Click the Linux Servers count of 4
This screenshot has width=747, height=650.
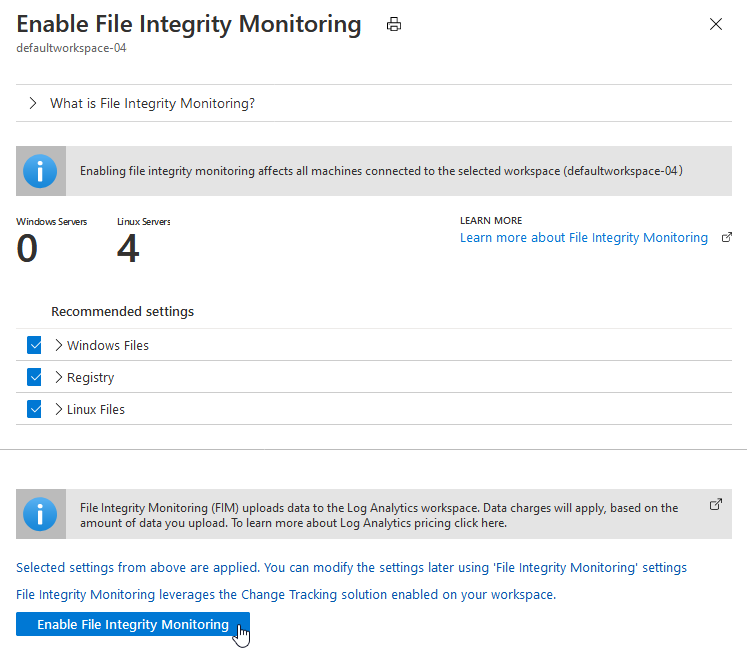(x=128, y=249)
